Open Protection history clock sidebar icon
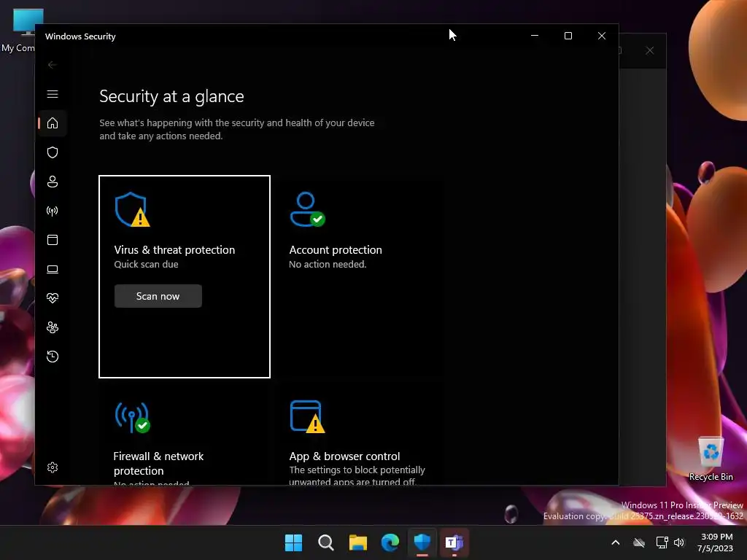The width and height of the screenshot is (747, 560). click(x=53, y=357)
